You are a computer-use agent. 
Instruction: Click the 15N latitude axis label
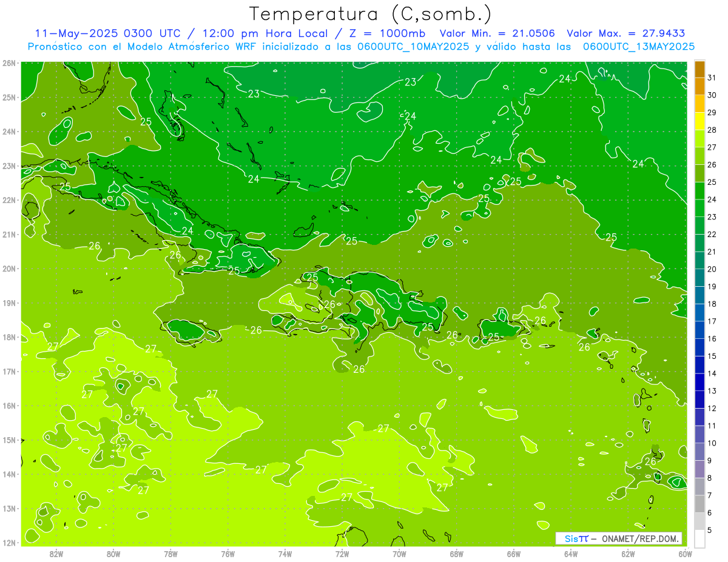[9, 440]
